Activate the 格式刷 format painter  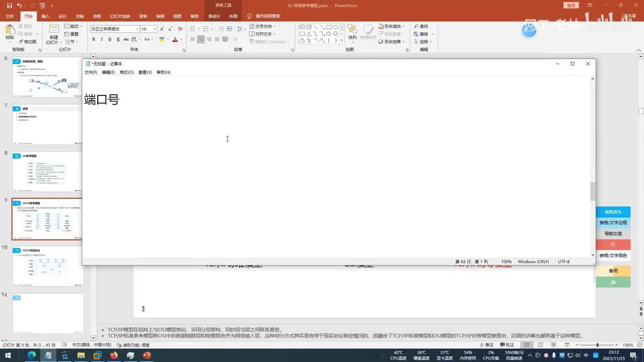(28, 42)
